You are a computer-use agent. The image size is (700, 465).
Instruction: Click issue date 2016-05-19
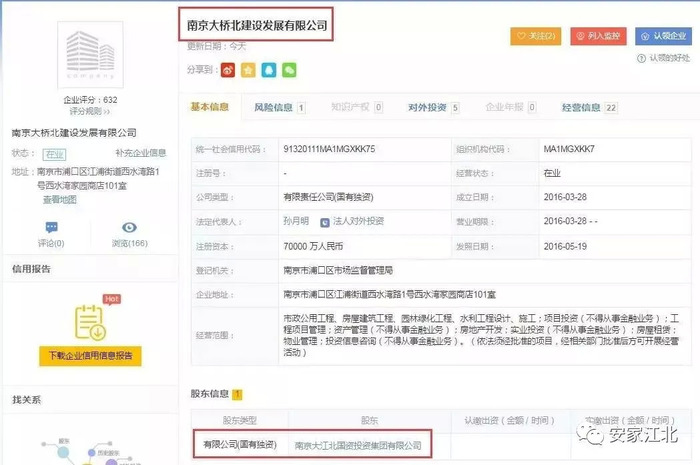click(565, 246)
